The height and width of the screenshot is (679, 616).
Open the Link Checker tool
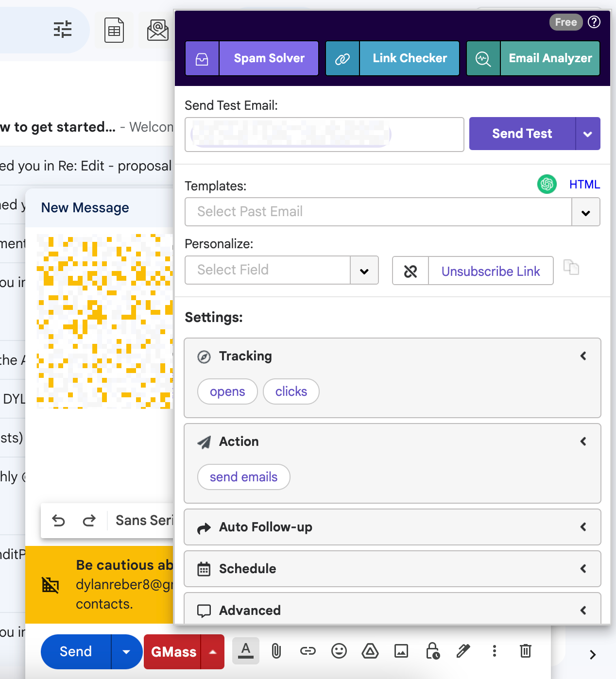(x=410, y=59)
